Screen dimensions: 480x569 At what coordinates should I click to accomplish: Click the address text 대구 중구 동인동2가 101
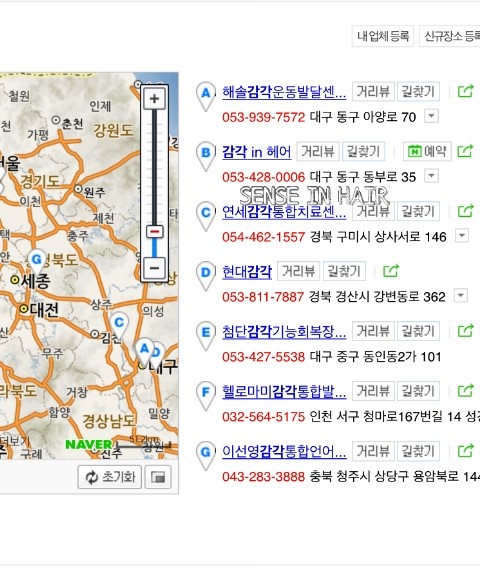(x=376, y=356)
